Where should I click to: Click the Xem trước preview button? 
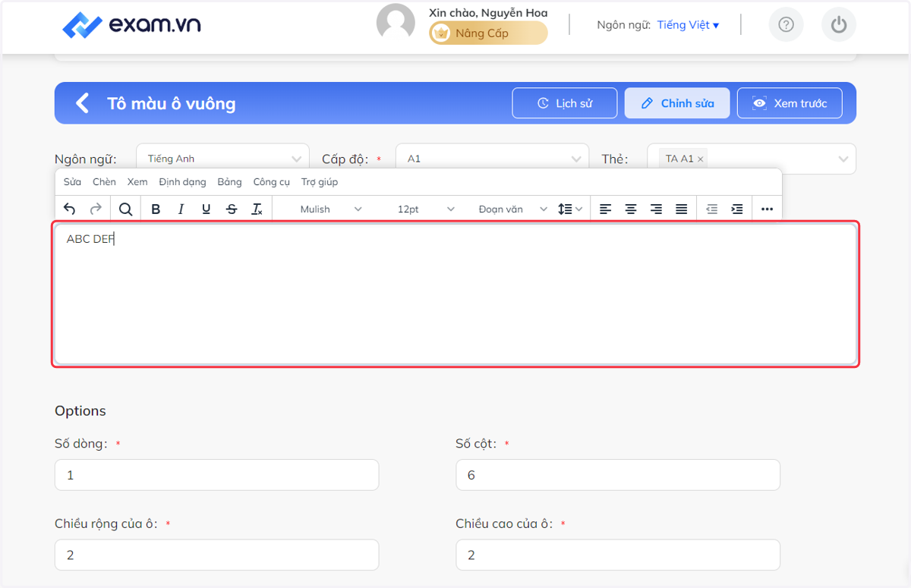click(x=790, y=103)
